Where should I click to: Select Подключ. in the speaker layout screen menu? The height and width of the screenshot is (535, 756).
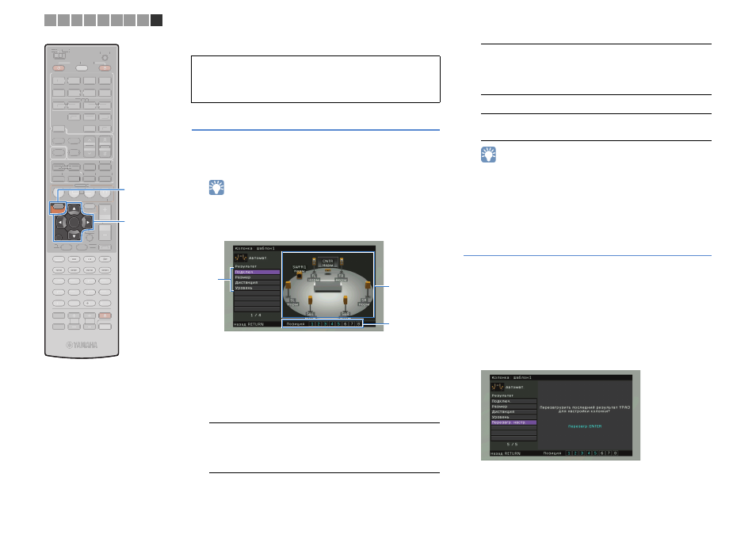(257, 272)
